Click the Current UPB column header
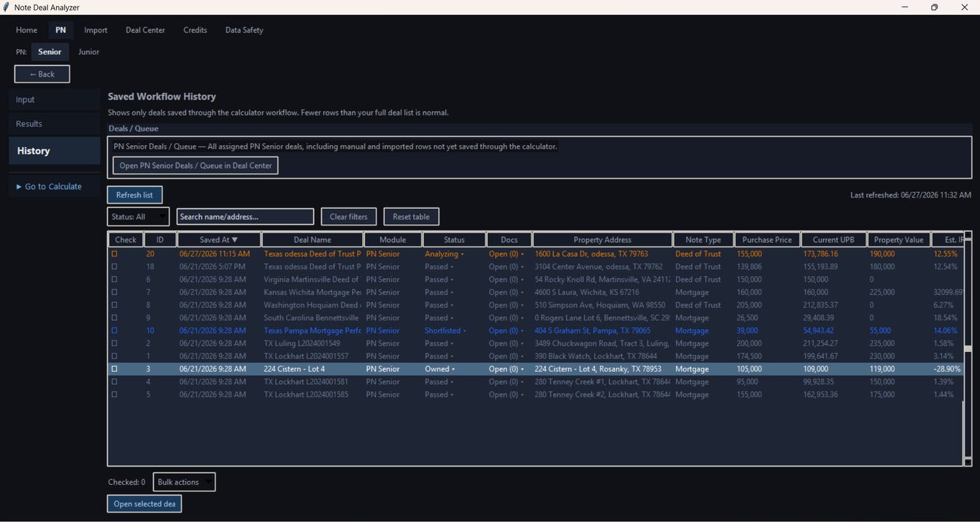 pyautogui.click(x=833, y=240)
